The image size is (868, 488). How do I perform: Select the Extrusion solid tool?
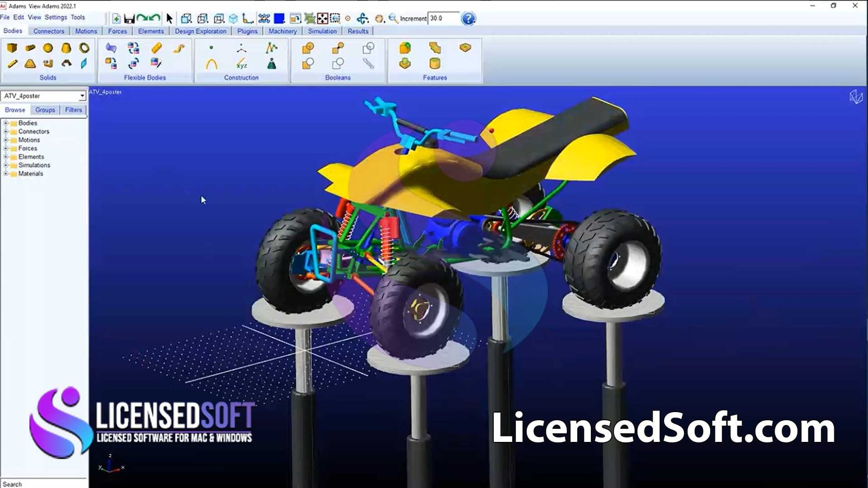point(48,63)
